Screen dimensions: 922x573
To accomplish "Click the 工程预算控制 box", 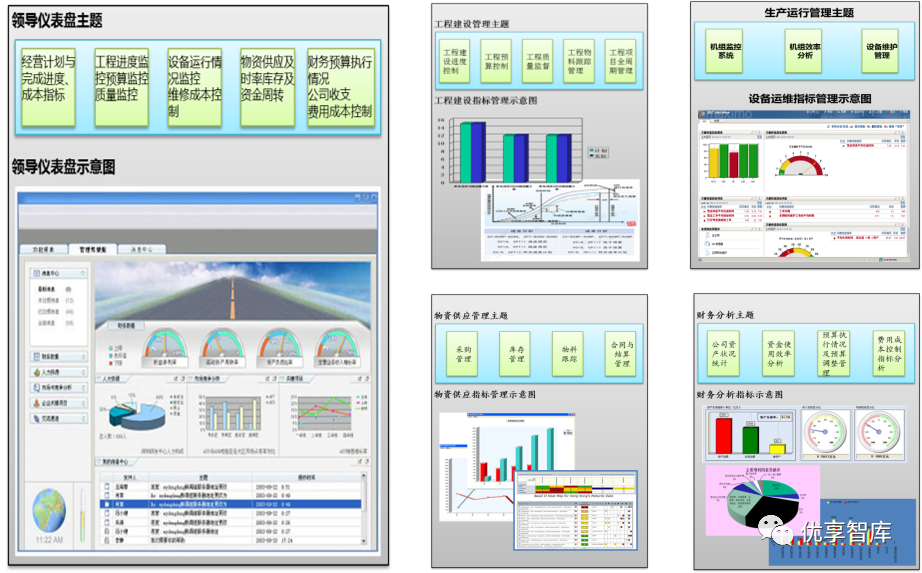I will tap(496, 61).
